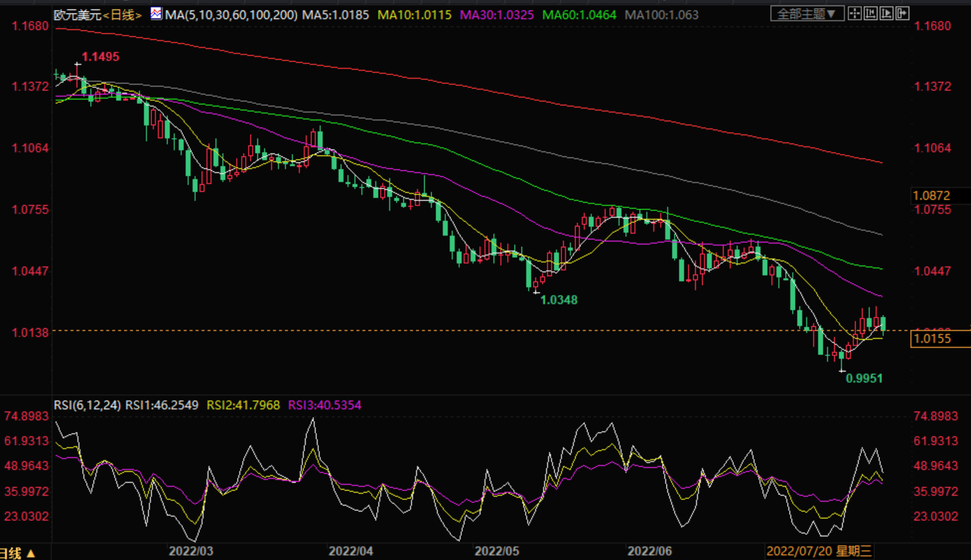Click the left RSI 61.9313 label
971x560 pixels.
click(x=26, y=441)
